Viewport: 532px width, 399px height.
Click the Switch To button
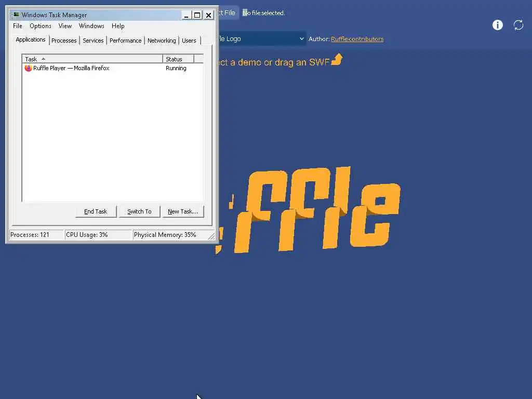[139, 211]
